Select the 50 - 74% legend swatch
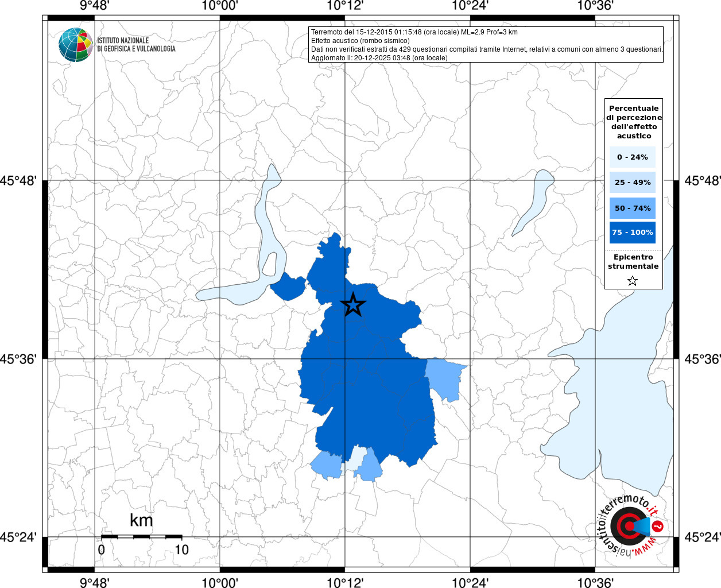Viewport: 721px width, 588px height. pos(633,208)
